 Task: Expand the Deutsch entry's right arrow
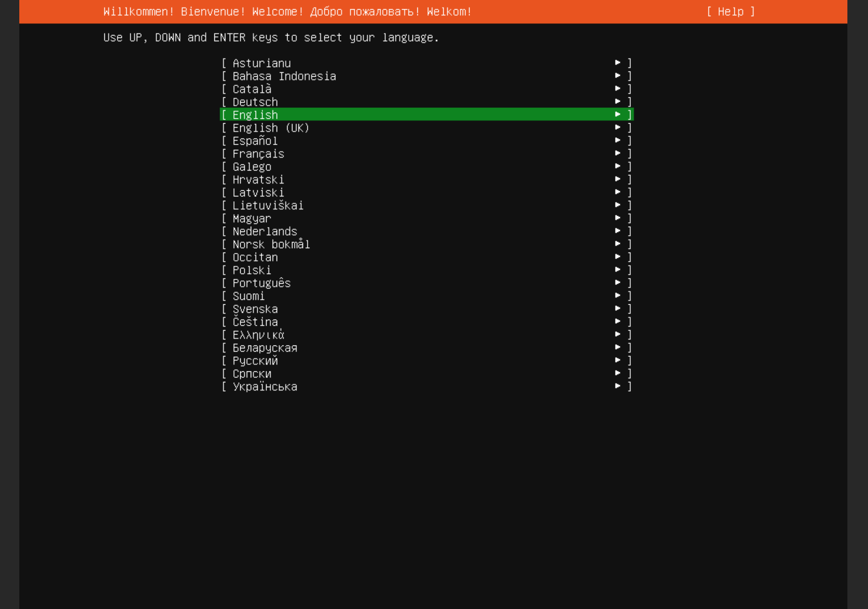pos(618,101)
